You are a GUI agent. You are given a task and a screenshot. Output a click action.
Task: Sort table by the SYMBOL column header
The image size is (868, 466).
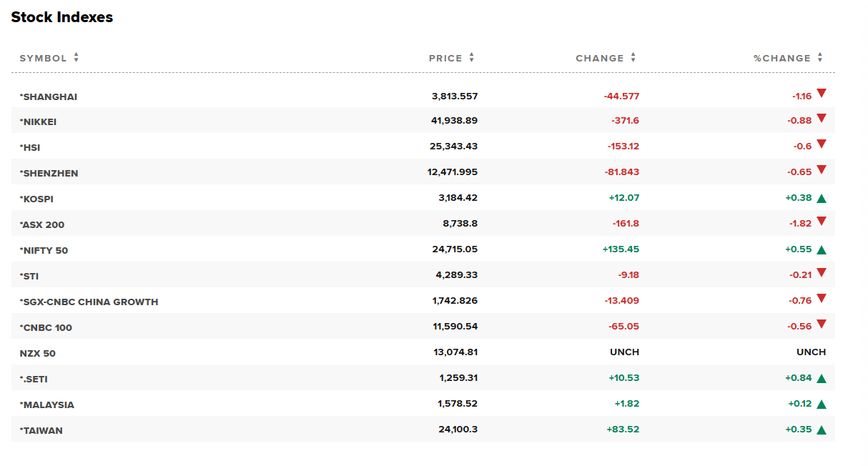(x=43, y=58)
